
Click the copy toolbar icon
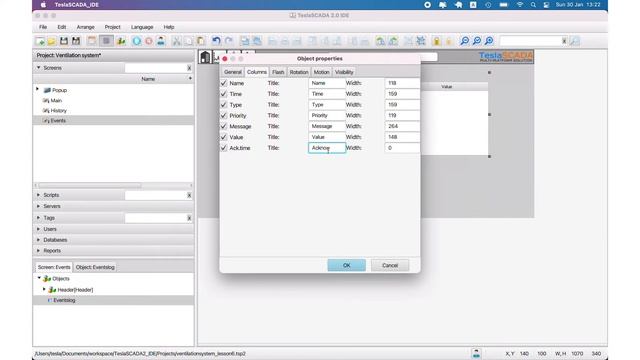pyautogui.click(x=188, y=41)
